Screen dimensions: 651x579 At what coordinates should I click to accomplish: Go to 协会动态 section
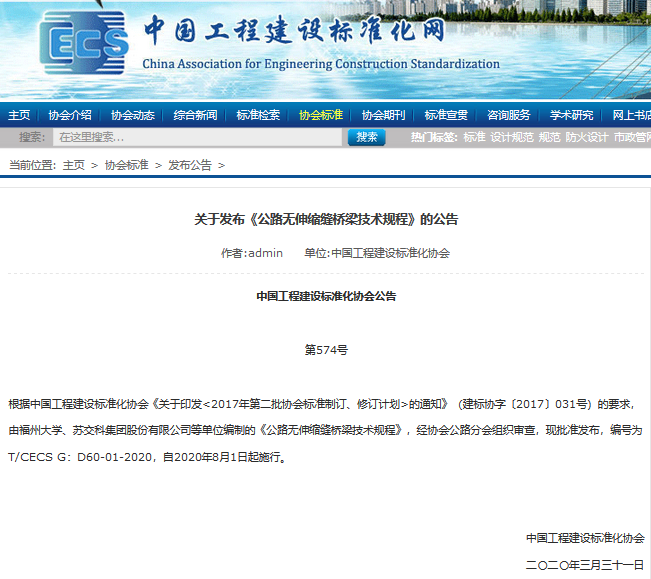(x=132, y=115)
